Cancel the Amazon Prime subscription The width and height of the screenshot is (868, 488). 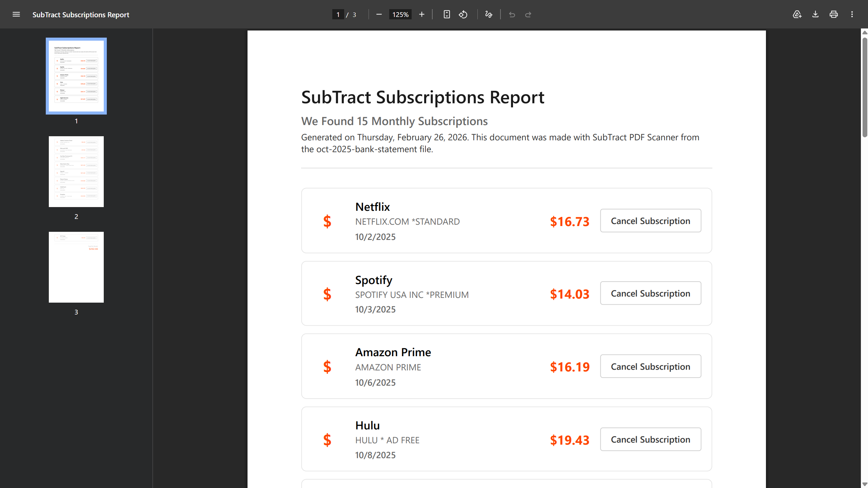pyautogui.click(x=650, y=366)
